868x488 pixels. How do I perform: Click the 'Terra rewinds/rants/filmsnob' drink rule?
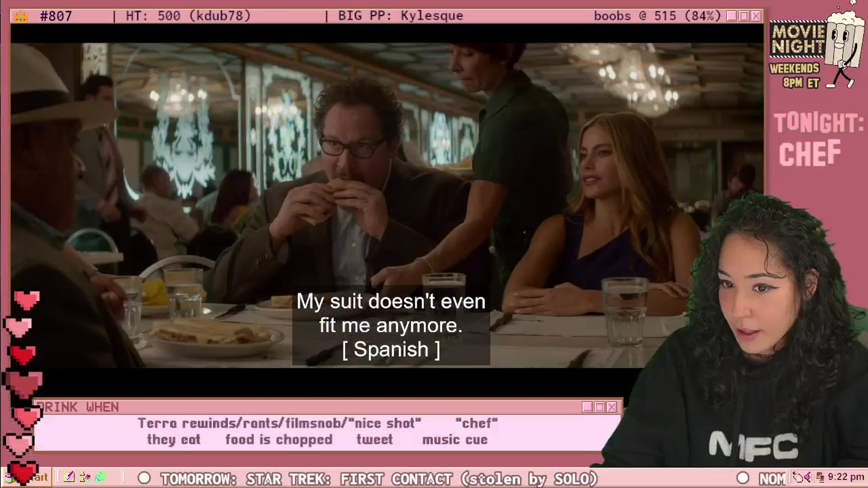pos(279,423)
